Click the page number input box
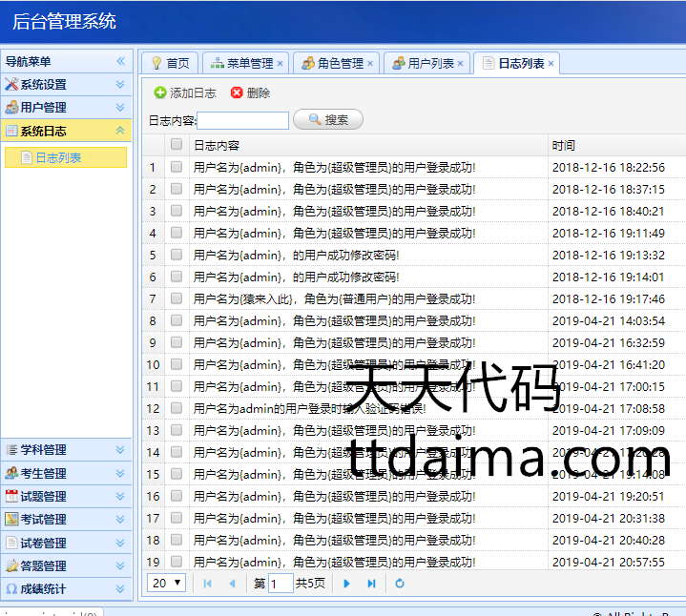 (x=281, y=584)
